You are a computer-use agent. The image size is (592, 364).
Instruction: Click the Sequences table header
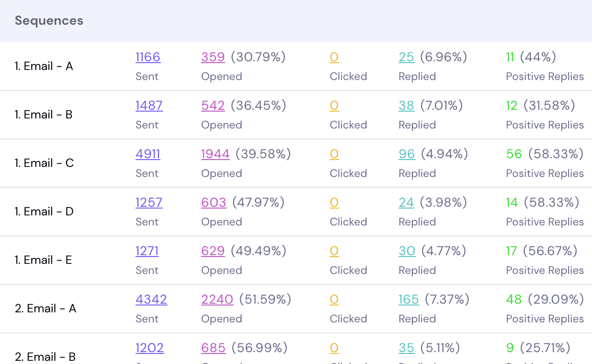pos(48,20)
